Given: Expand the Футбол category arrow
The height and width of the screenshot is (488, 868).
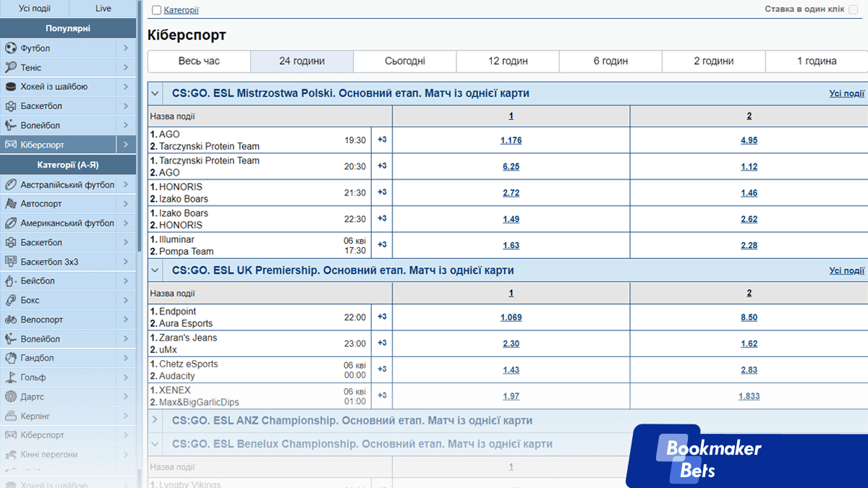Looking at the screenshot, I should (x=125, y=48).
